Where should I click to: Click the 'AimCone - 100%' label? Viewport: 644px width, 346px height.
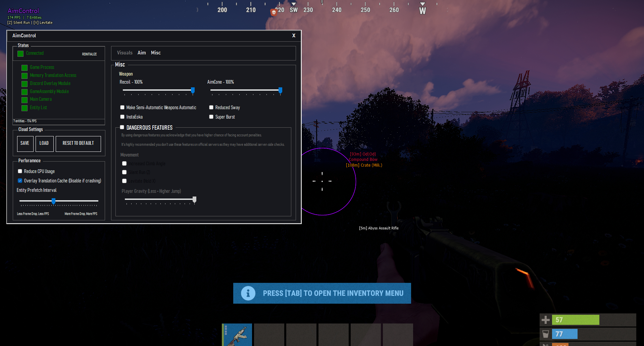point(220,82)
